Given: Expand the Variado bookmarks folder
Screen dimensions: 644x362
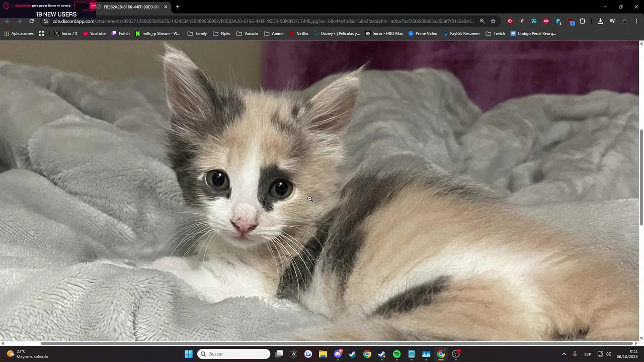Looking at the screenshot, I should click(x=247, y=34).
